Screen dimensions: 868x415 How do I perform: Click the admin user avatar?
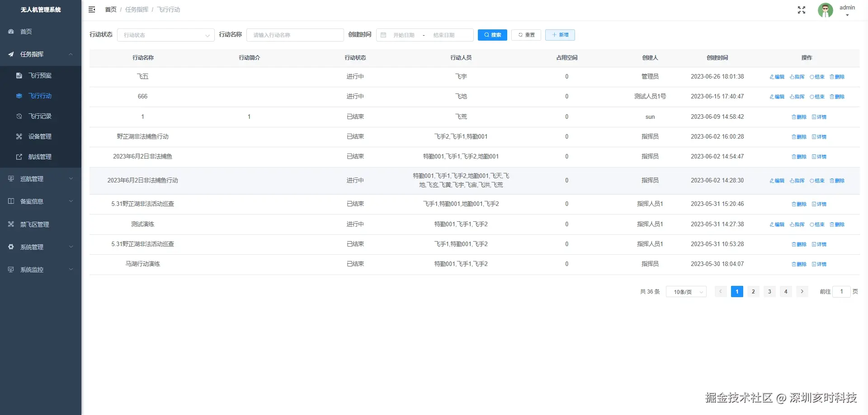click(826, 10)
